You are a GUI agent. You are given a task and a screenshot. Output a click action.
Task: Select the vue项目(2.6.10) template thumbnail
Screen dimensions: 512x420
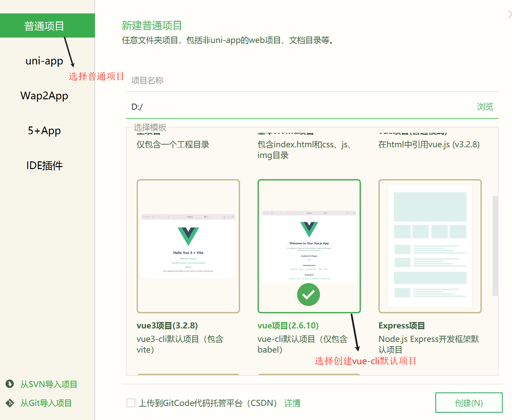tap(309, 246)
